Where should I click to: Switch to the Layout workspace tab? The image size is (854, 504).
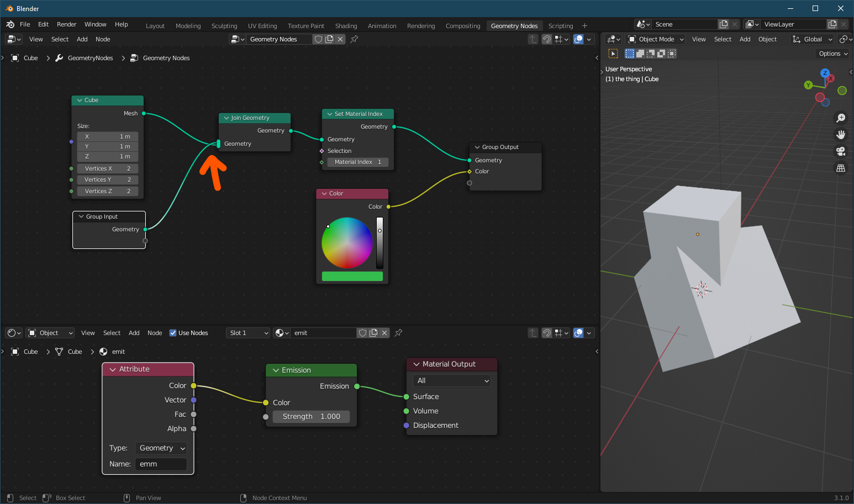tap(155, 26)
